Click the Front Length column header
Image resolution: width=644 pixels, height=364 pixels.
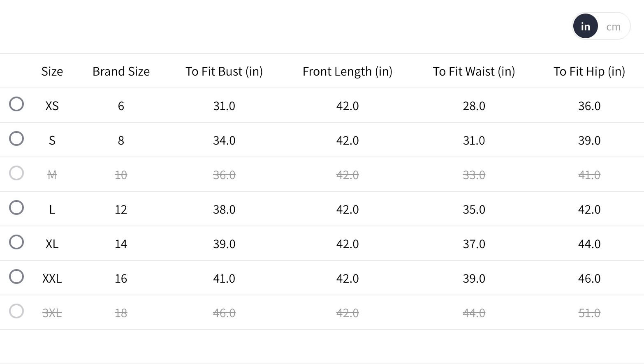pyautogui.click(x=347, y=71)
